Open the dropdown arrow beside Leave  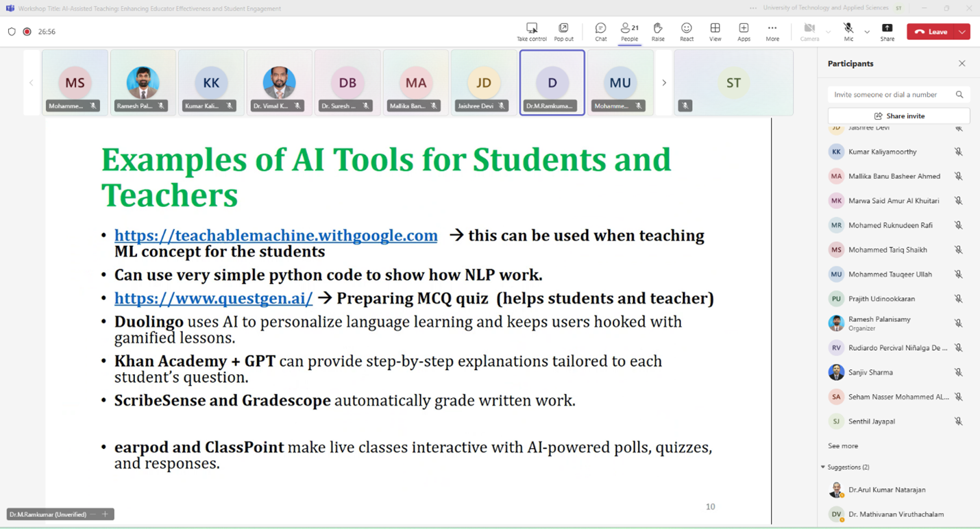tap(962, 32)
